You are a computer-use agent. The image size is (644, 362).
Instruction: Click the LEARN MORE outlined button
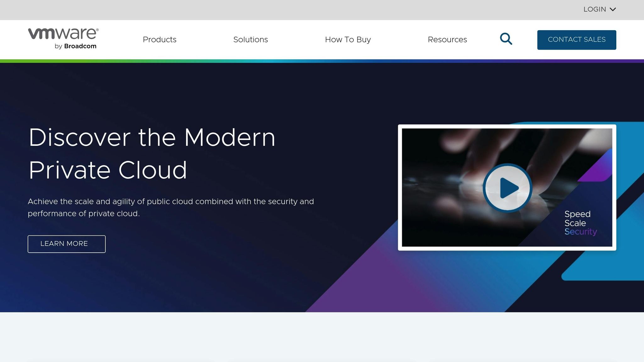point(66,244)
